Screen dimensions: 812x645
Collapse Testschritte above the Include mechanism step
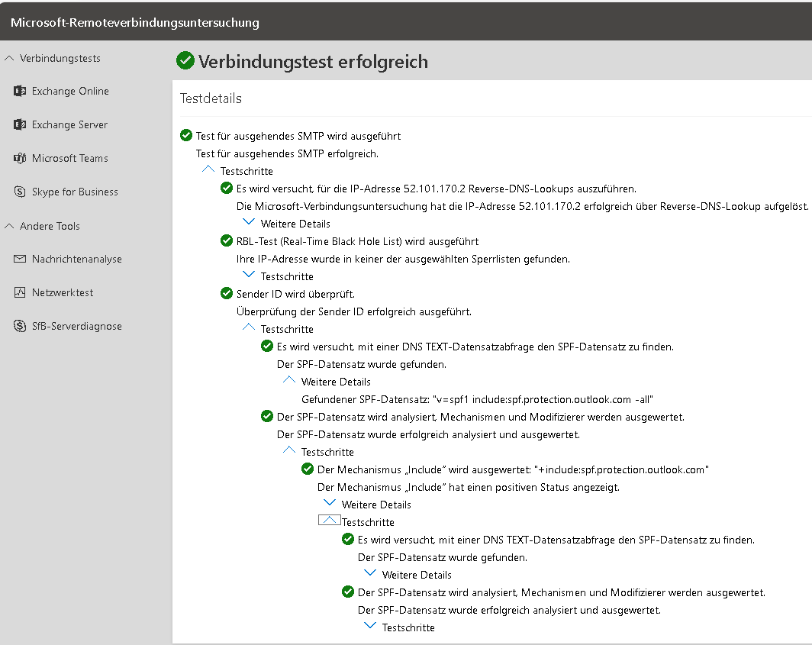(x=289, y=450)
